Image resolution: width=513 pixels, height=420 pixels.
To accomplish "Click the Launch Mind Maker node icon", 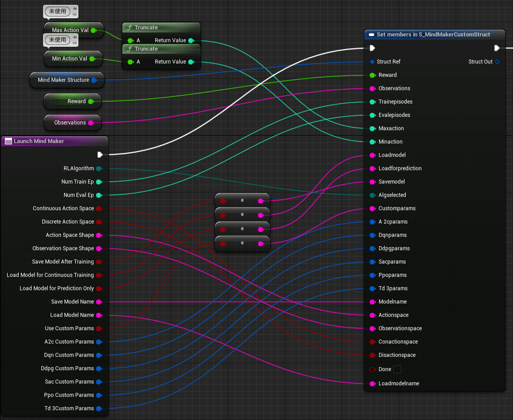I will pos(8,141).
